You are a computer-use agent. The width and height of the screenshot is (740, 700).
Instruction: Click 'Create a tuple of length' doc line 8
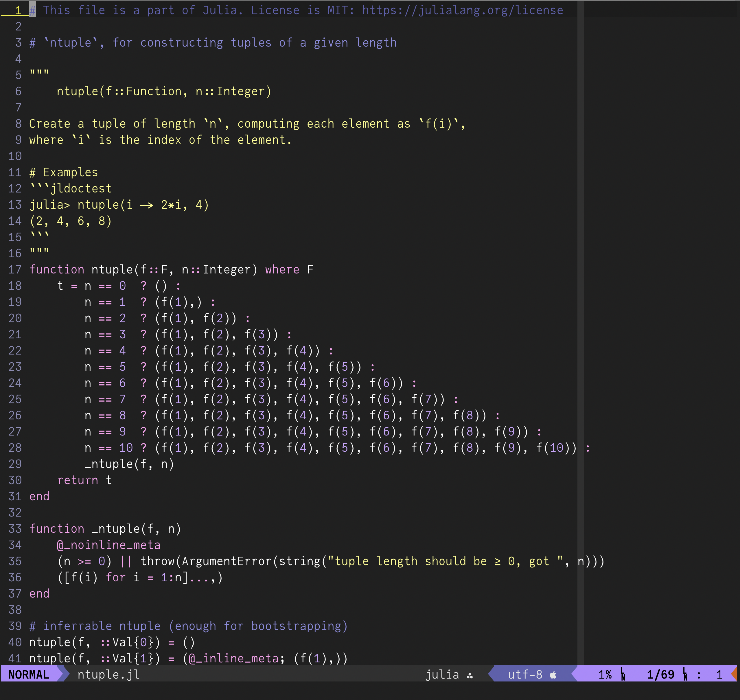click(x=112, y=124)
